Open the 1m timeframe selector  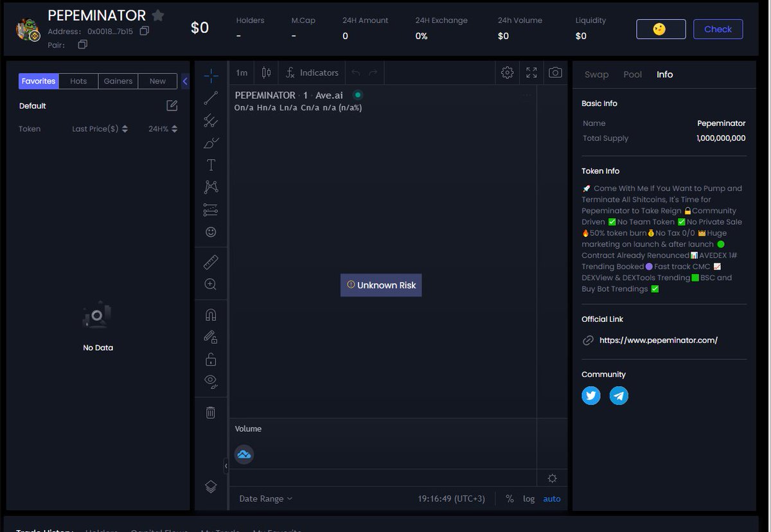point(241,73)
